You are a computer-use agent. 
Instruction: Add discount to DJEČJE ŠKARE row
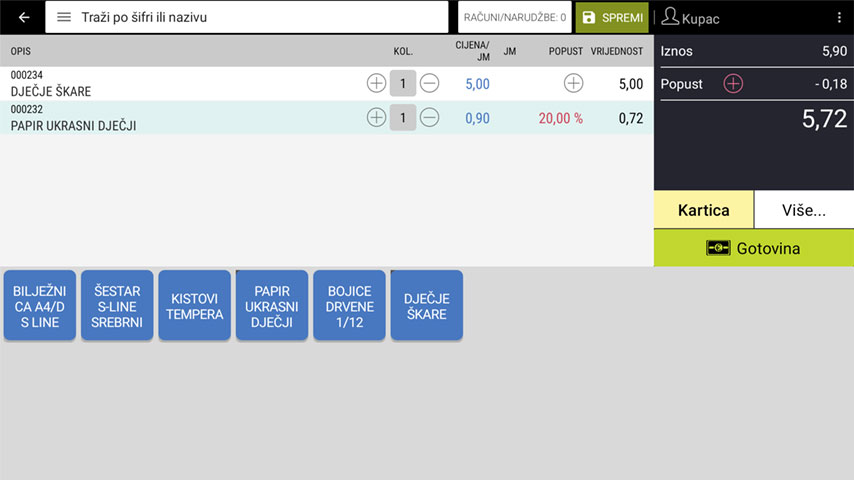(573, 83)
